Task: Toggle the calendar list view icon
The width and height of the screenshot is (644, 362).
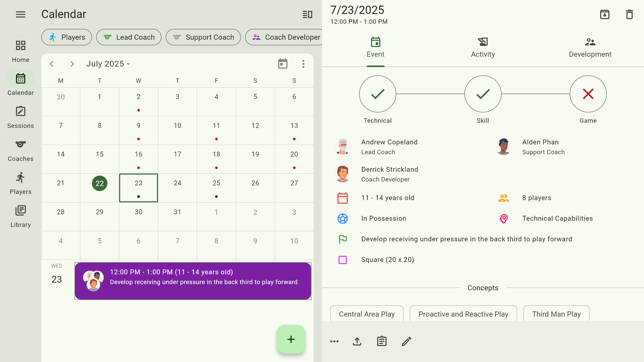Action: [308, 14]
